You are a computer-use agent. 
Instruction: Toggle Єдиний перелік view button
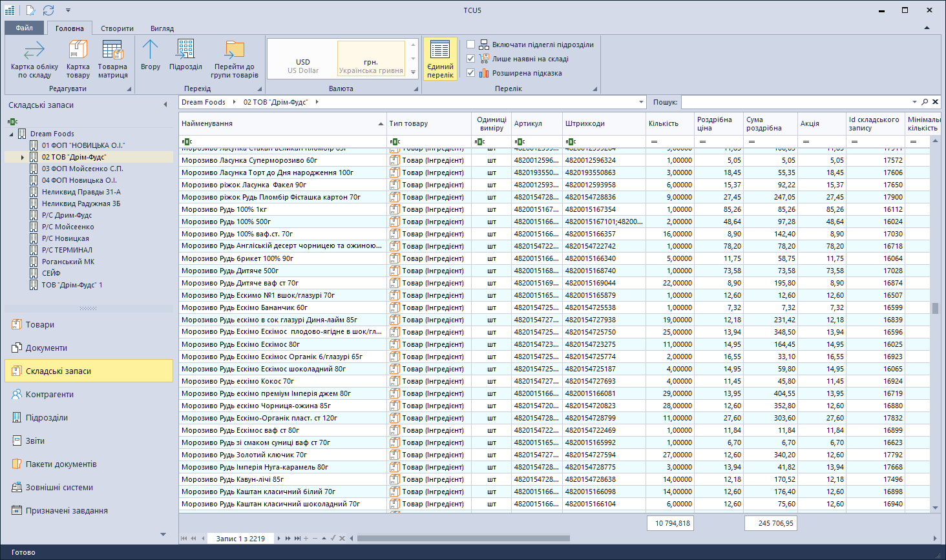tap(440, 59)
